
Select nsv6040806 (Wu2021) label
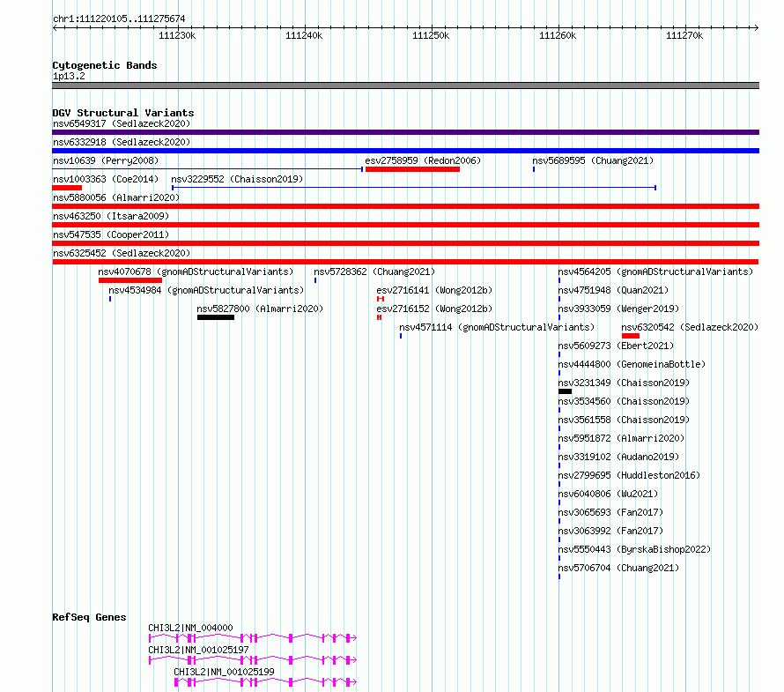[x=608, y=494]
